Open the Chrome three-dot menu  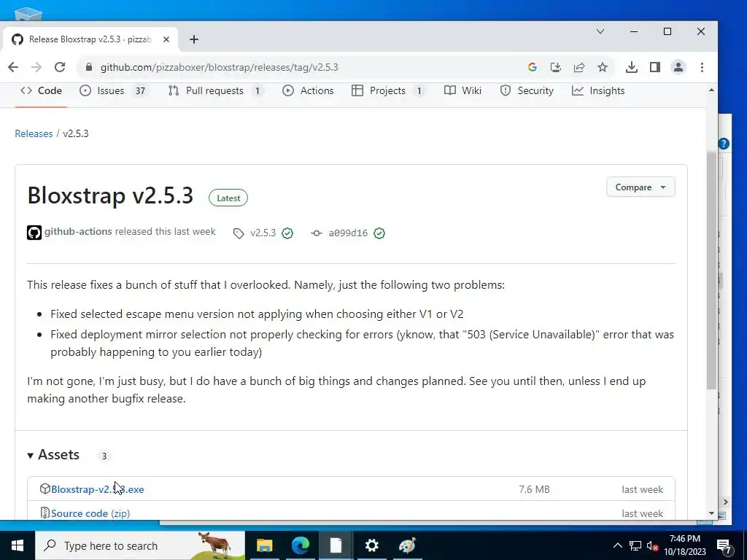point(702,67)
